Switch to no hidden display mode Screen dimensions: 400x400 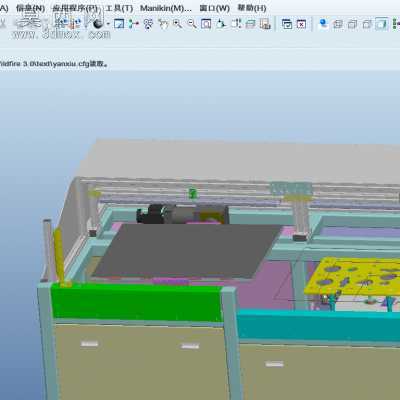367,24
